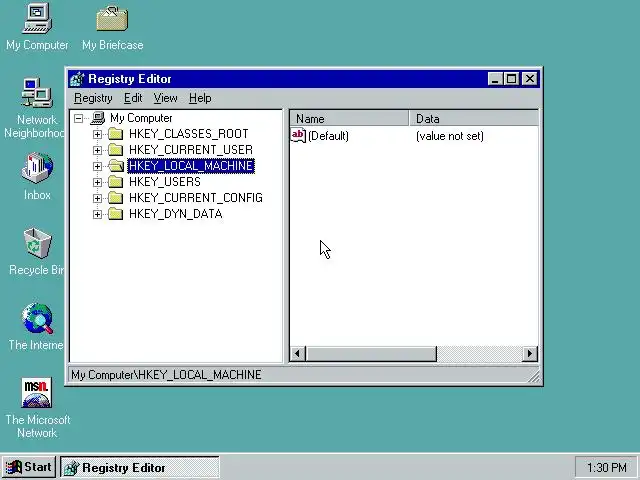Click the horizontal scrollbar thumb
The height and width of the screenshot is (480, 640).
pyautogui.click(x=371, y=353)
